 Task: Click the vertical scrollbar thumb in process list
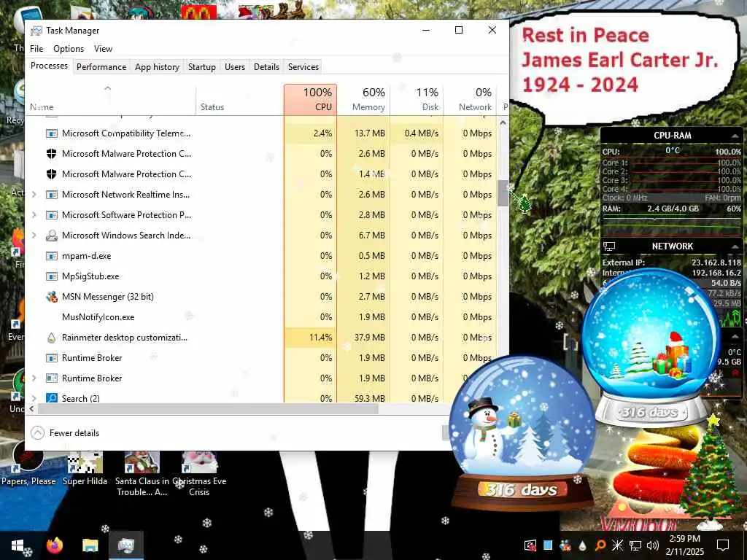click(x=503, y=192)
